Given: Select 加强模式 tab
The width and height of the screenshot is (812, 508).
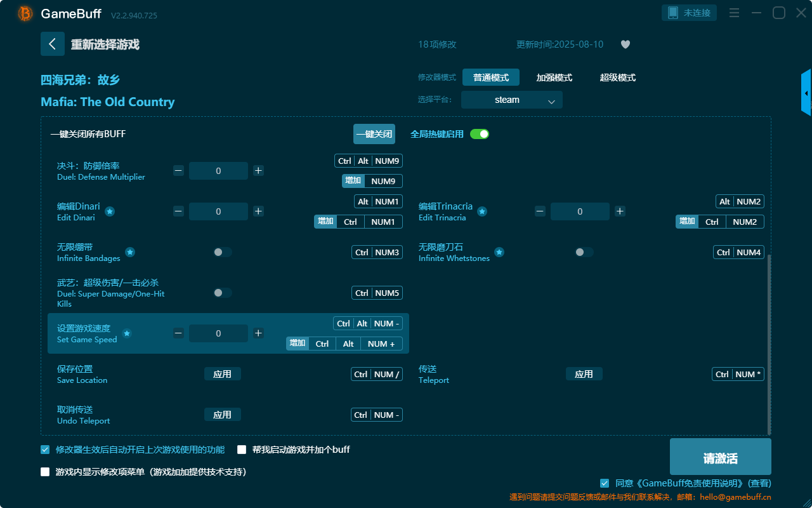Looking at the screenshot, I should click(554, 77).
